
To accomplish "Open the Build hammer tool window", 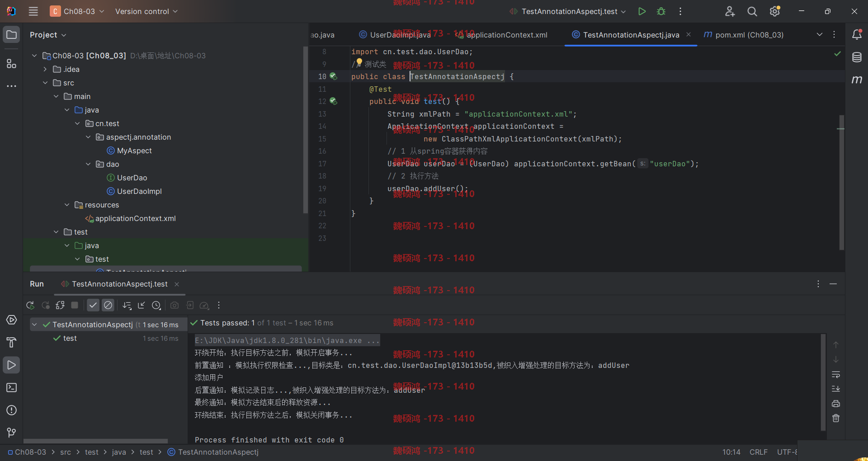I will [11, 343].
